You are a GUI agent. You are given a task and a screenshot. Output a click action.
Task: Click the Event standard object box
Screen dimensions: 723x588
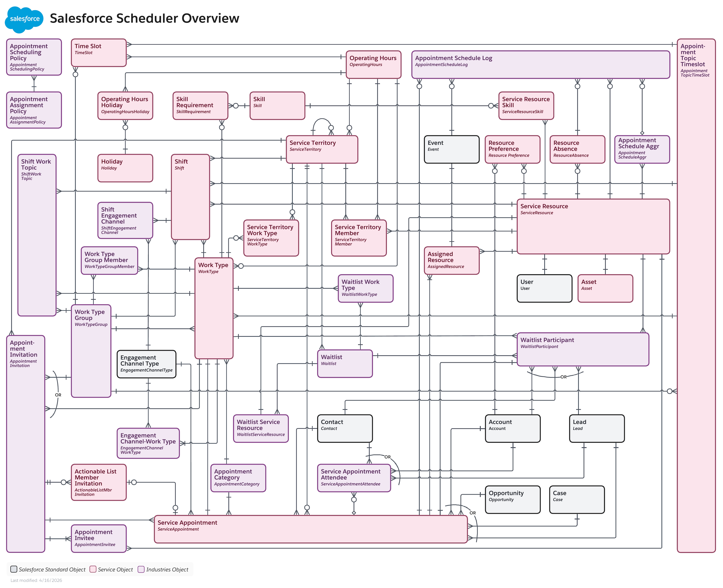452,150
